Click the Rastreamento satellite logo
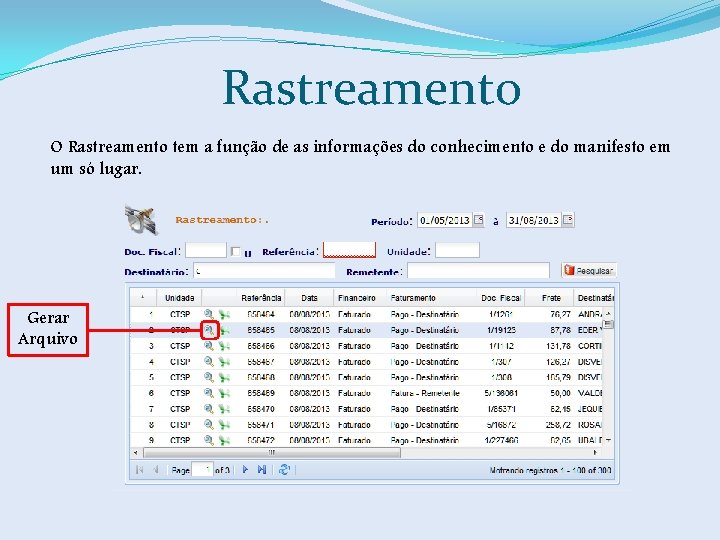This screenshot has height=540, width=720. click(141, 220)
